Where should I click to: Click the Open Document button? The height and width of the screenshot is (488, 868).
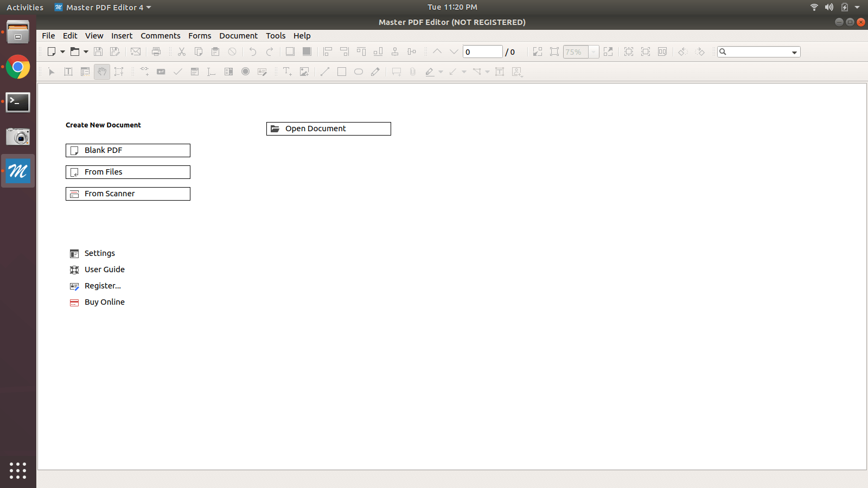(329, 129)
